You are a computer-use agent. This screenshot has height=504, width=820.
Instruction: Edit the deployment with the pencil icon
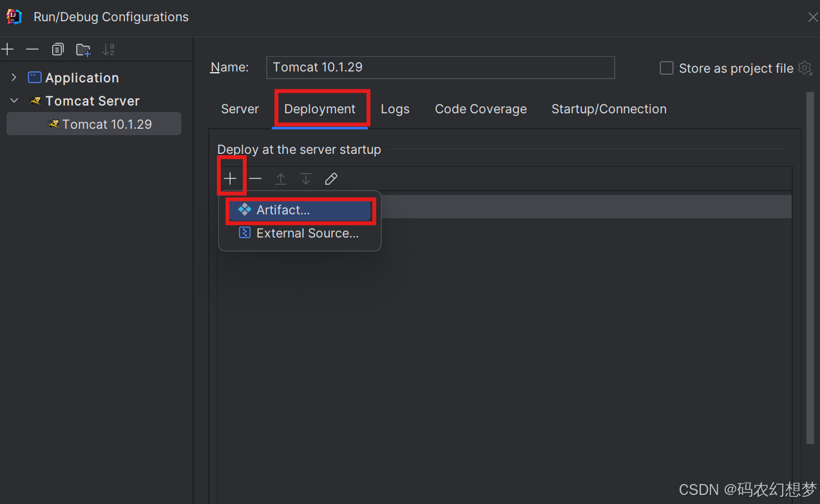331,179
